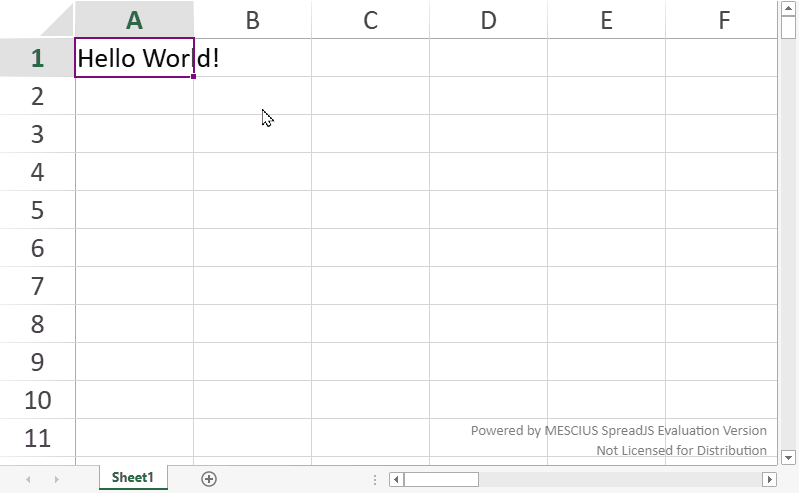Click the add new sheet plus icon
800x500 pixels.
coord(209,479)
